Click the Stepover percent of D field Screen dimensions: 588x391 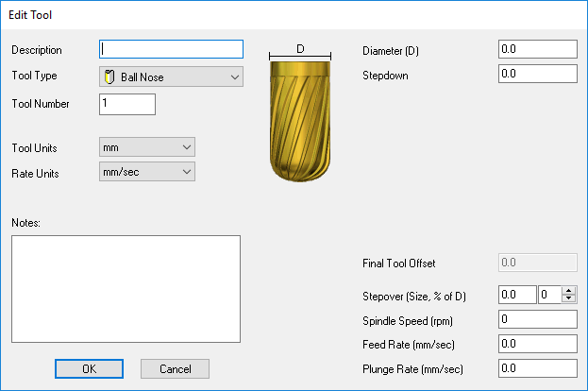pos(548,295)
